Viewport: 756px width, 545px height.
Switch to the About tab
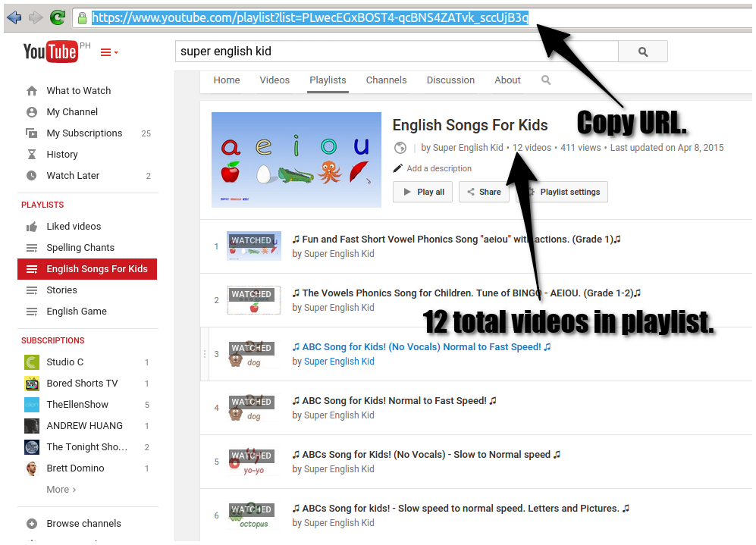pos(507,80)
